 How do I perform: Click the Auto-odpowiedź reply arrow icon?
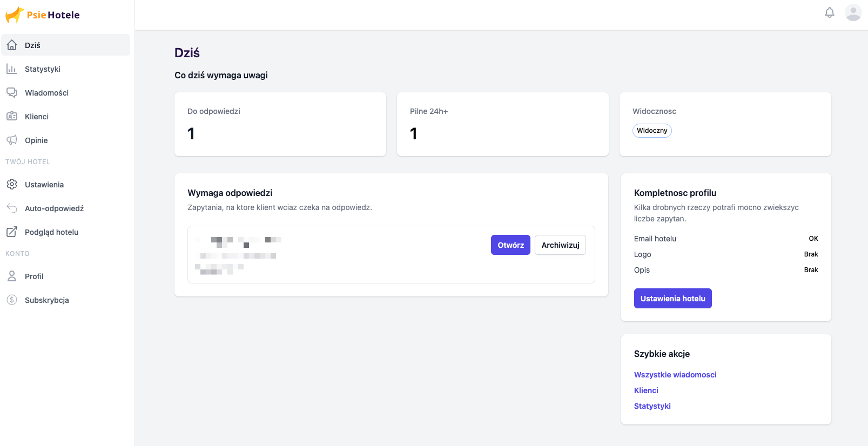point(12,208)
